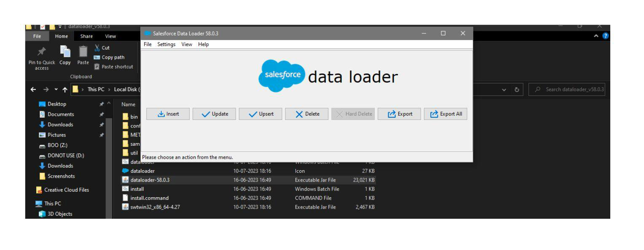Click the install.command document icon
The image size is (644, 250).
(x=125, y=198)
